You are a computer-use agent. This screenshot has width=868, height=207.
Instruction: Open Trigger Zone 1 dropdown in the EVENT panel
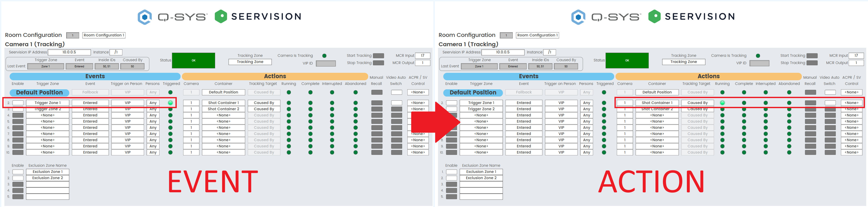click(47, 103)
